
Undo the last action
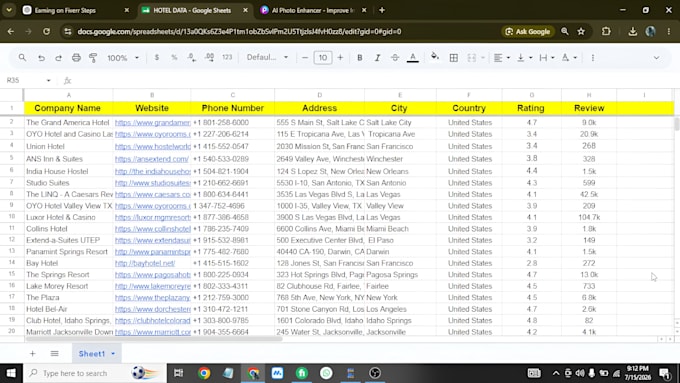coord(41,58)
